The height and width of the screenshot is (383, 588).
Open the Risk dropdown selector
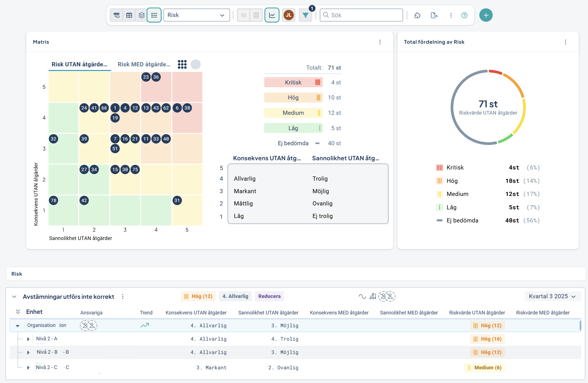click(196, 15)
